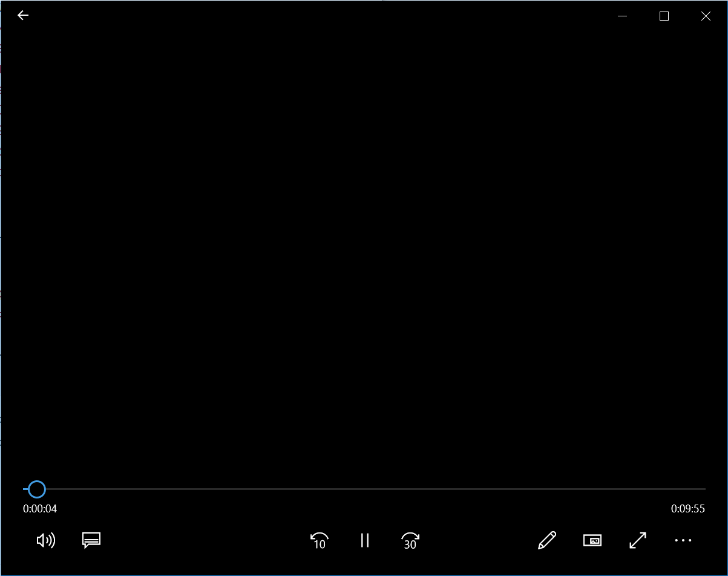Image resolution: width=728 pixels, height=576 pixels.
Task: Click the remaining time 0:09:55
Action: (x=688, y=509)
